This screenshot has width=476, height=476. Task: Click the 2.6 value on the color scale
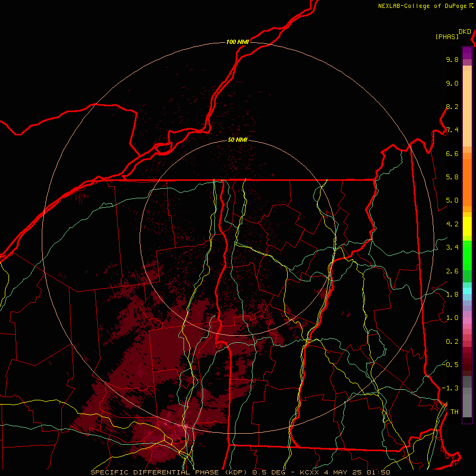point(452,271)
